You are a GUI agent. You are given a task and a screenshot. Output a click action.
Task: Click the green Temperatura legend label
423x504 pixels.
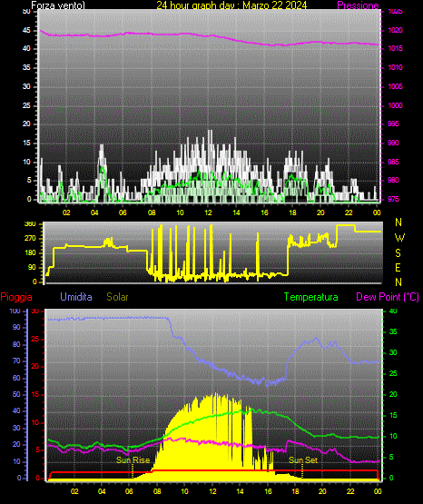310,297
